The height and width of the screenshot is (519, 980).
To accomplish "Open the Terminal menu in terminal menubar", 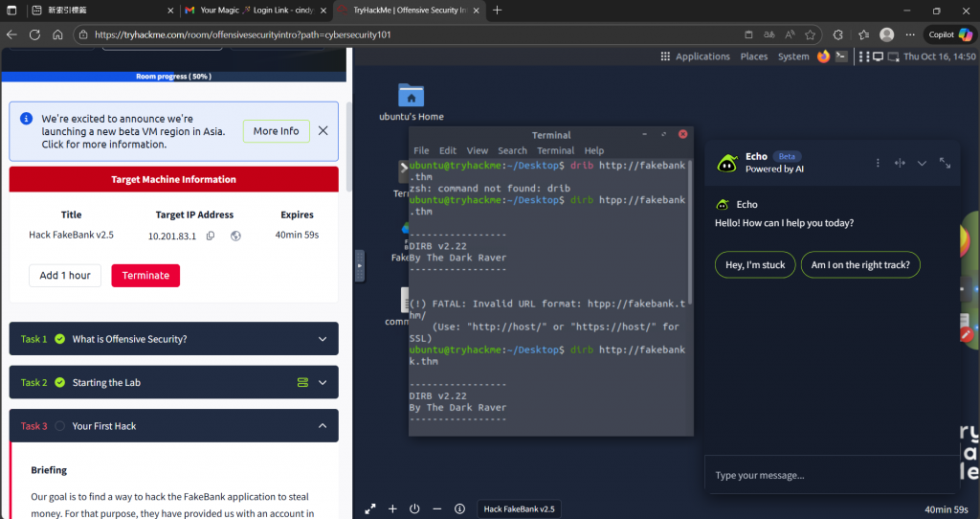I will [x=556, y=150].
